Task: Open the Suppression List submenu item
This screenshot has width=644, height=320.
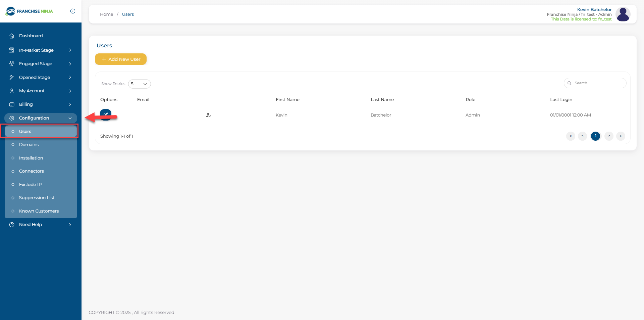Action: tap(41, 198)
